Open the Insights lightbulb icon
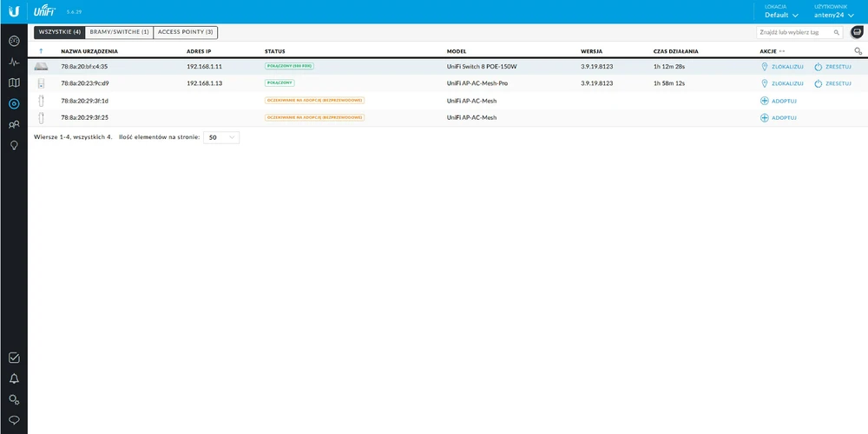Screen dimensions: 868x434 [x=14, y=146]
